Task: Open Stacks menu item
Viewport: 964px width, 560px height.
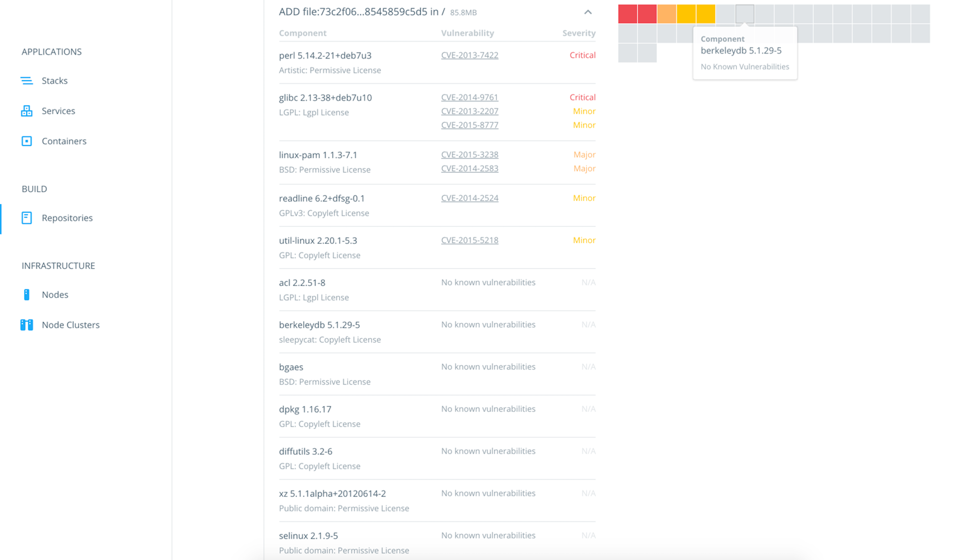Action: [54, 81]
